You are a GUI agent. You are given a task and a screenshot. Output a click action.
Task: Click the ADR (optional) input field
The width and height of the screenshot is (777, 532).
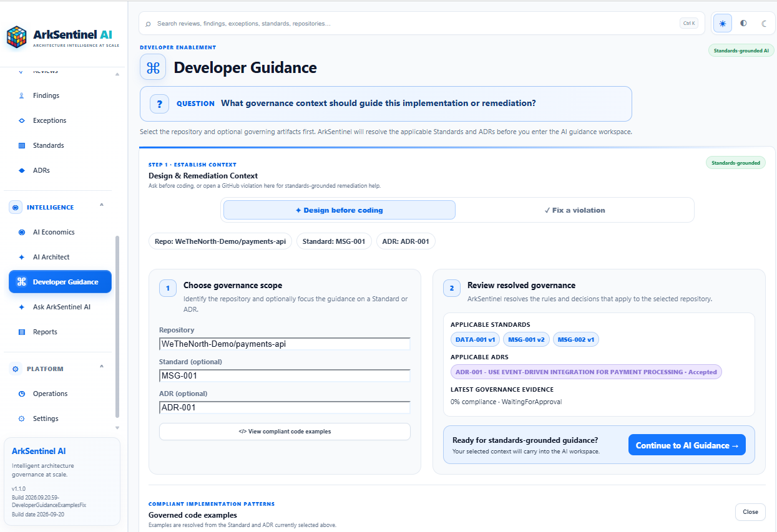coord(285,407)
